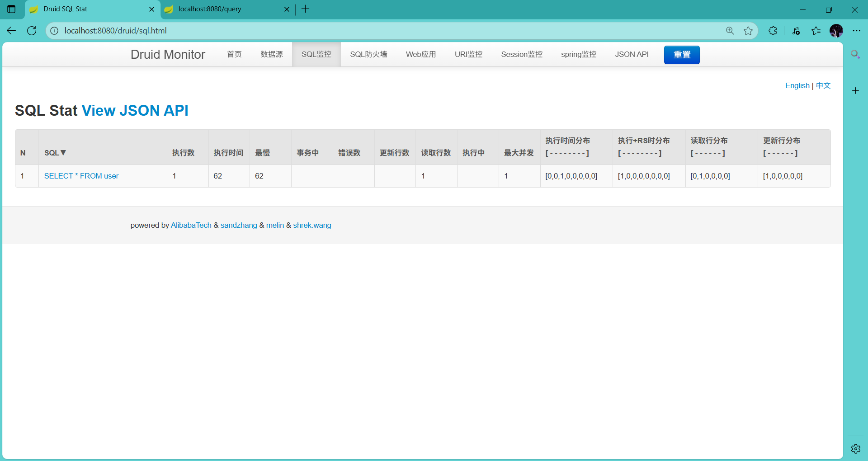Image resolution: width=868 pixels, height=461 pixels.
Task: Open the Web应用 menu item
Action: point(421,55)
